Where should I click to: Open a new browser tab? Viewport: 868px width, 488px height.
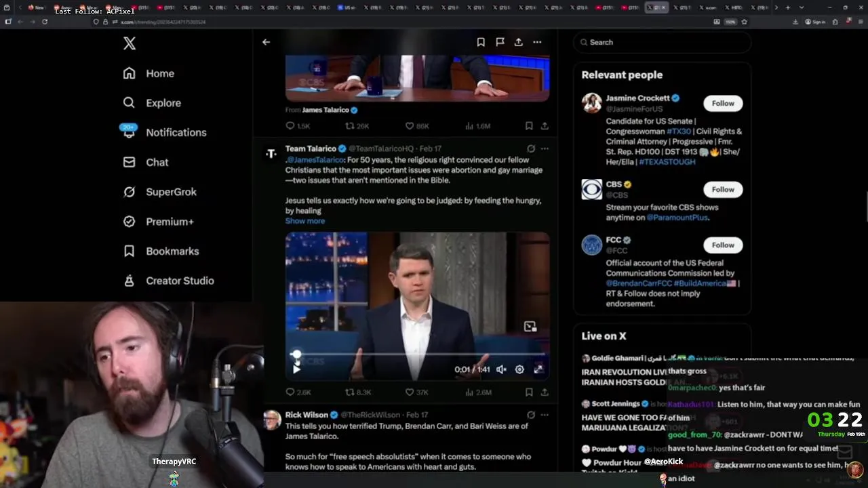(x=787, y=7)
